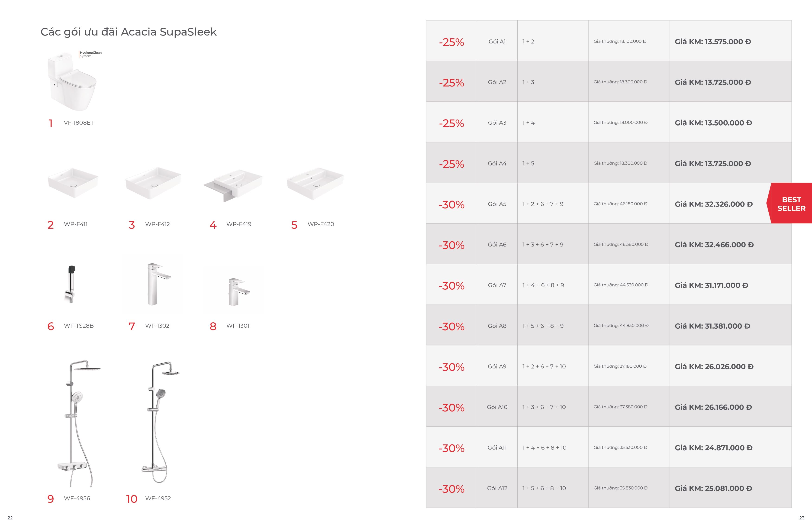Click the Gói A5 package label
Screen dimensions: 812x528
(497, 204)
